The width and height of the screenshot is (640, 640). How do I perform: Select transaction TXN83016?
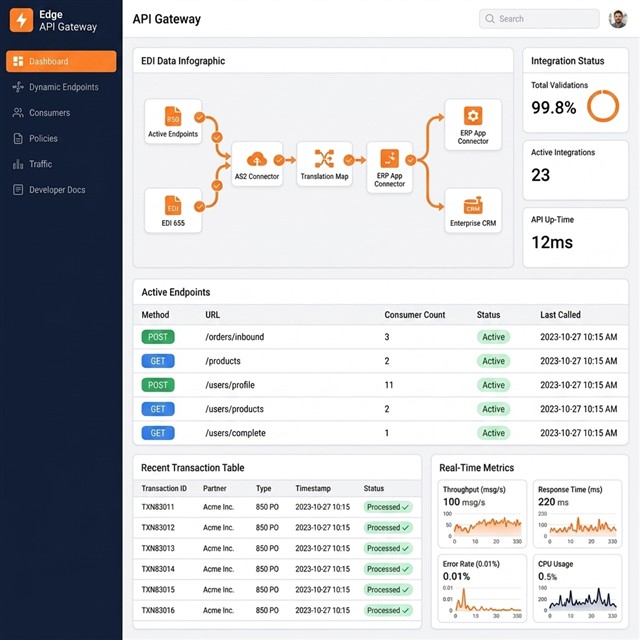(x=158, y=610)
